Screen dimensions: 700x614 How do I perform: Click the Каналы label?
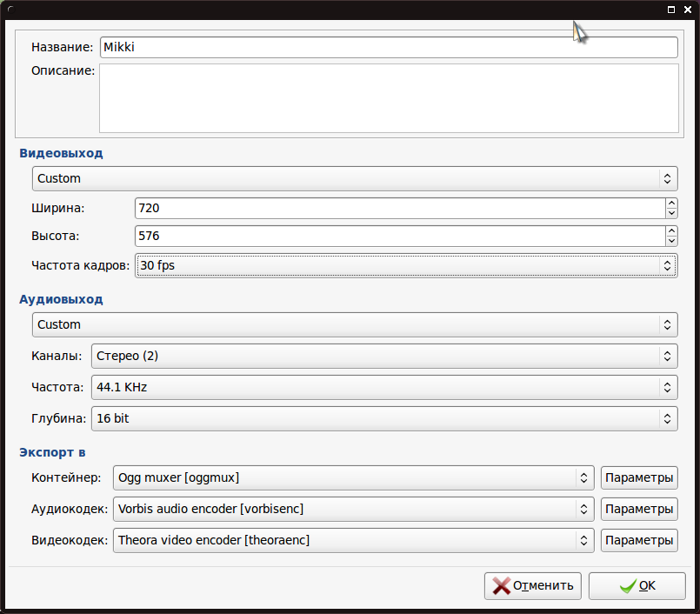coord(57,356)
